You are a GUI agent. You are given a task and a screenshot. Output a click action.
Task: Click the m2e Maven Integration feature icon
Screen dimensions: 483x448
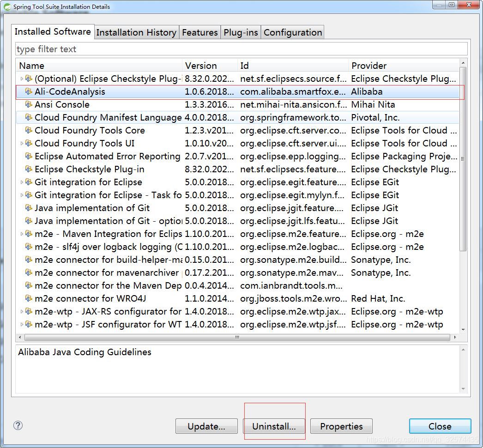pyautogui.click(x=29, y=234)
